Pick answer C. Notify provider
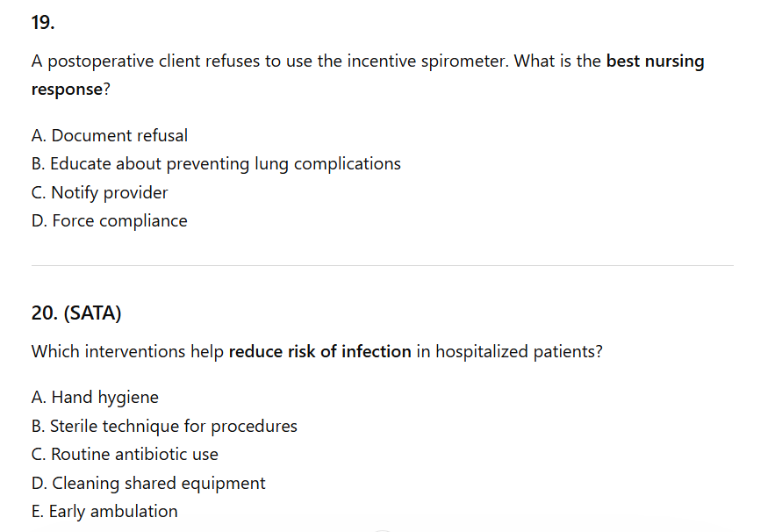This screenshot has height=532, width=775. click(x=99, y=192)
